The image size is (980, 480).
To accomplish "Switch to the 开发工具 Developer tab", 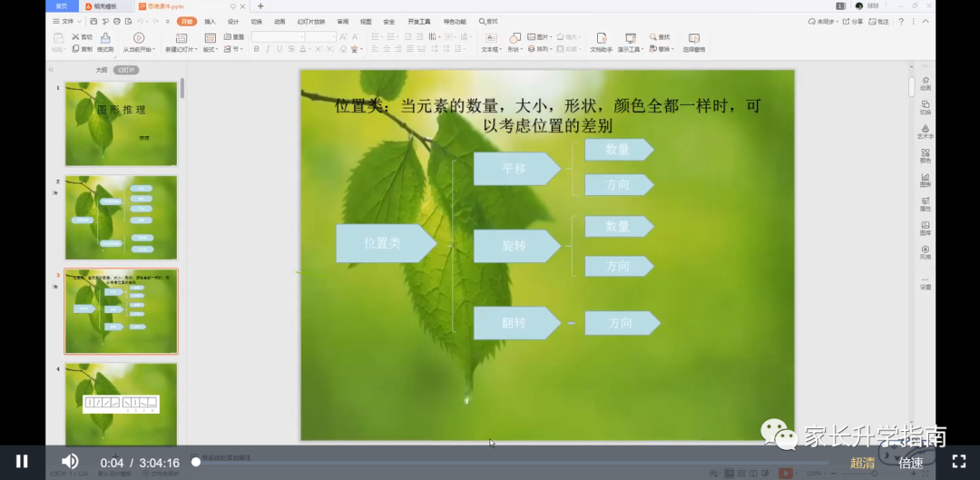I will pyautogui.click(x=418, y=21).
